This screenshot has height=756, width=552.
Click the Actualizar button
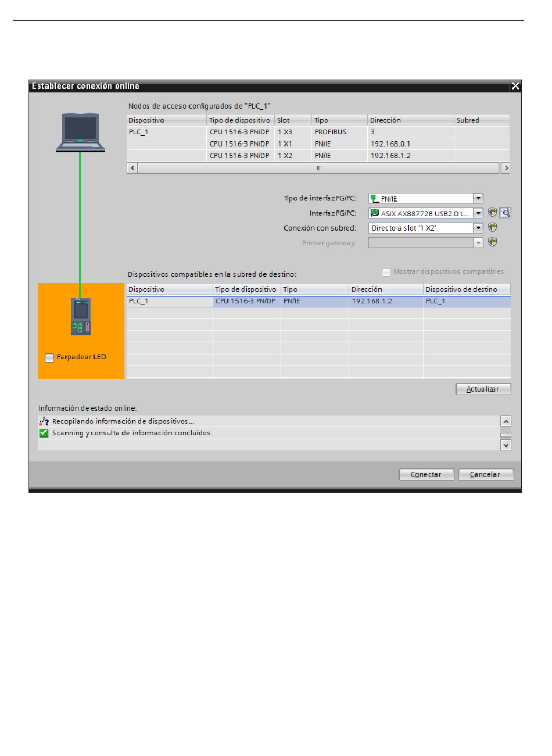(x=483, y=389)
